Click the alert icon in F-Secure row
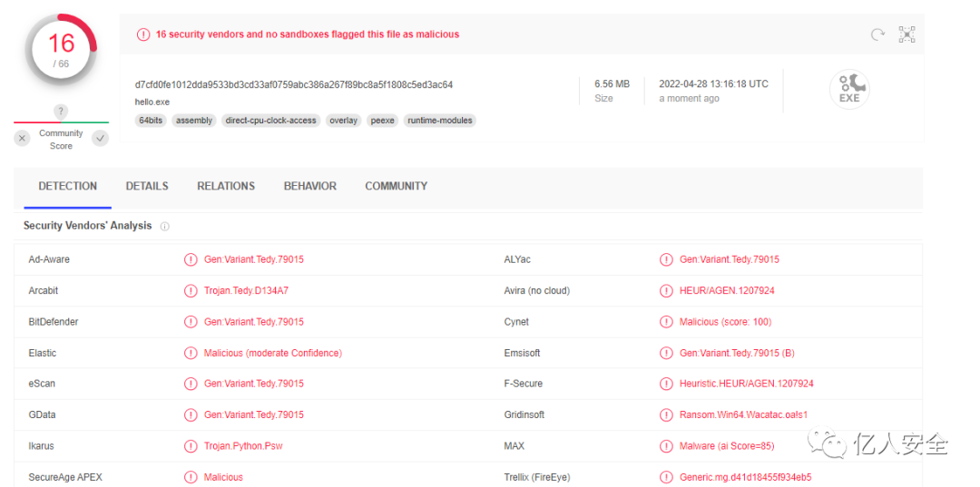 pos(666,384)
